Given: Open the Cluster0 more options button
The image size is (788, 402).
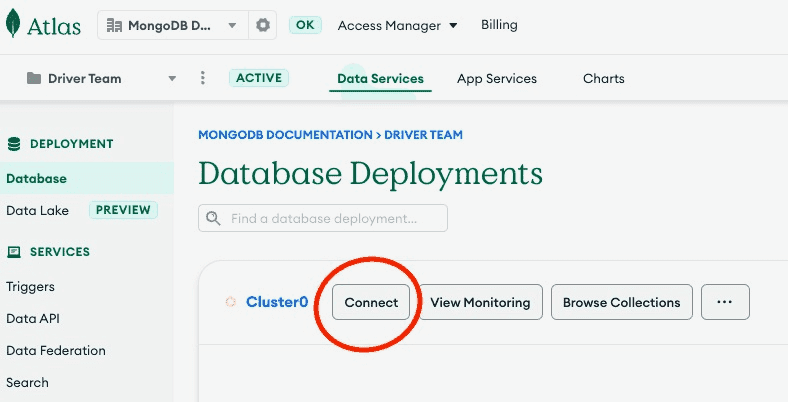Looking at the screenshot, I should 725,302.
